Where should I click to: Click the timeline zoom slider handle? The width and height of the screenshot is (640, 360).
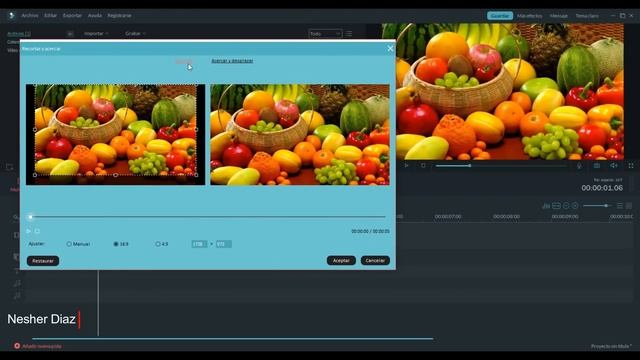click(x=606, y=206)
